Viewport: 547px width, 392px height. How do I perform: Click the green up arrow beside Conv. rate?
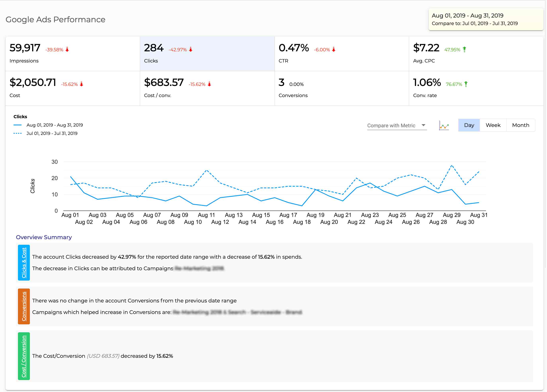coord(466,84)
